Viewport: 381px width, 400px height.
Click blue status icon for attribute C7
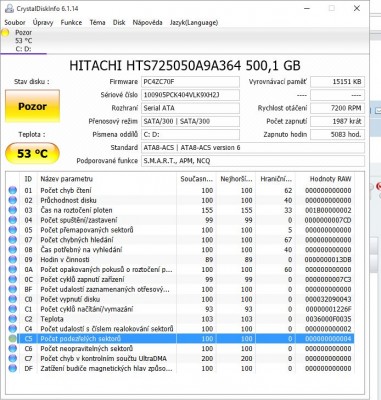[13, 358]
